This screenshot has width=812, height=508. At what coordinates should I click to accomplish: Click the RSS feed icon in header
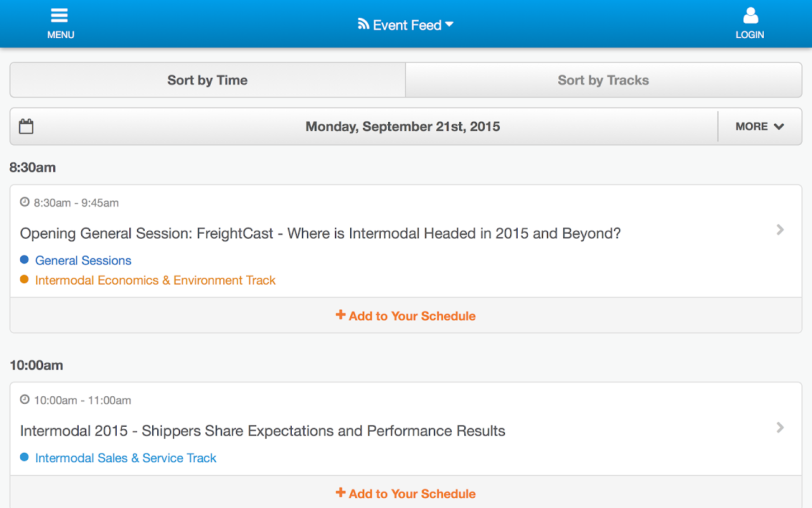[363, 24]
